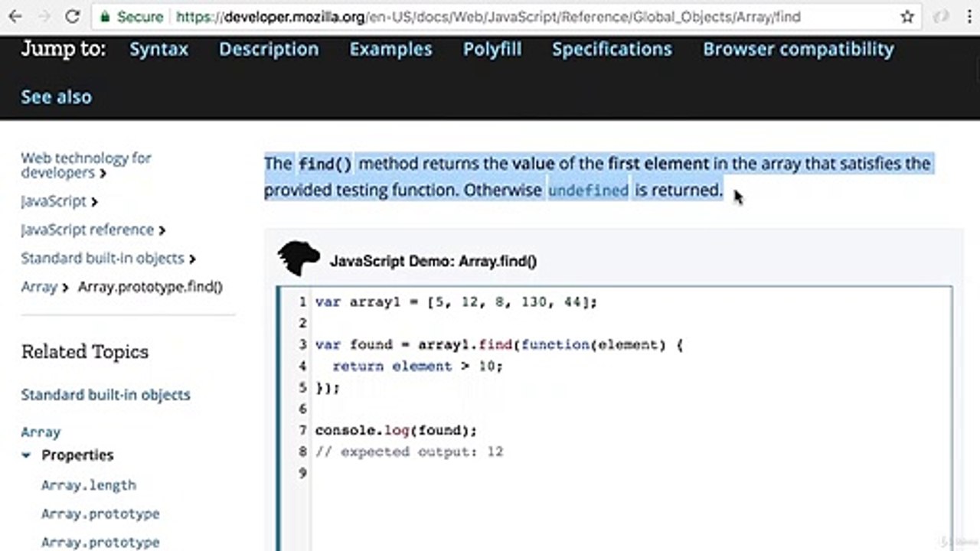The height and width of the screenshot is (551, 980).
Task: Click the console.log(found) code line
Action: point(396,430)
